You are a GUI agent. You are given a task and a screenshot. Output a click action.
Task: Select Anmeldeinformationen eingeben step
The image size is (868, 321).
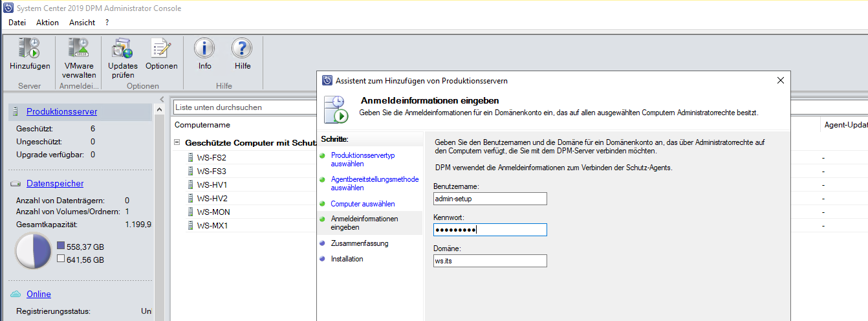[x=364, y=223]
